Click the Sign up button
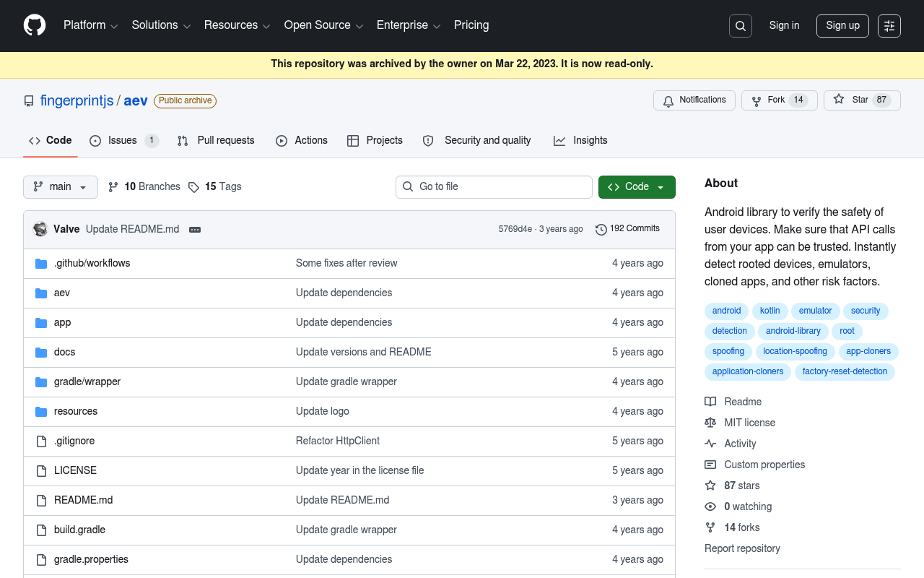Screen dimensions: 924x578 click(x=842, y=26)
